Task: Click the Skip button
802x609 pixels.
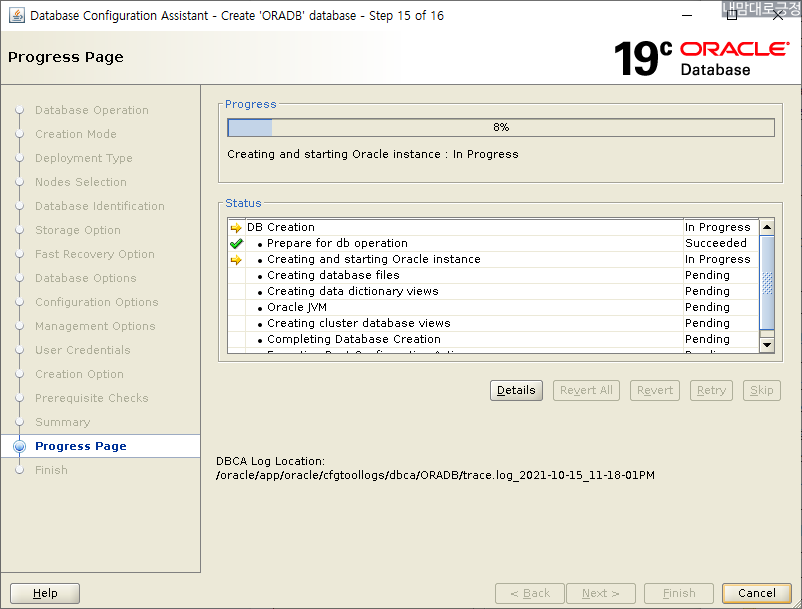Action: (762, 390)
